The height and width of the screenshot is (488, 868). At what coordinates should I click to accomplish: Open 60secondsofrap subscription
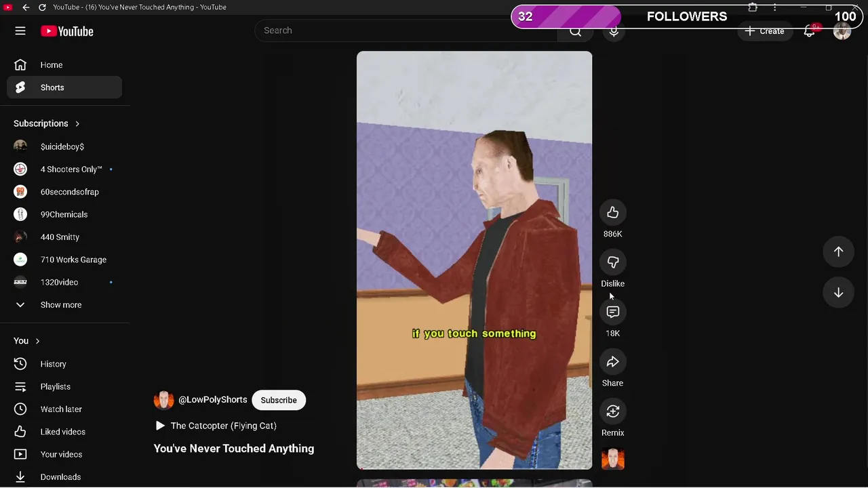pos(64,192)
